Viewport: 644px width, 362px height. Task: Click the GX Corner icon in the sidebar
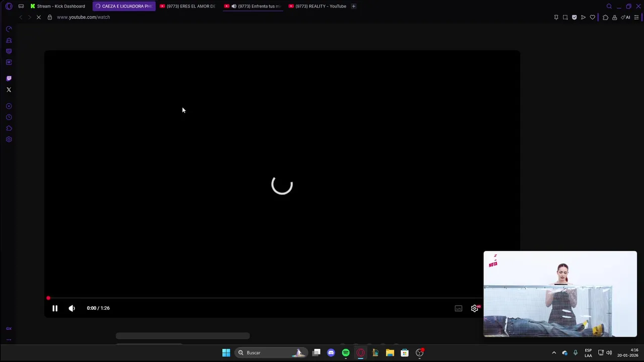coord(9,328)
